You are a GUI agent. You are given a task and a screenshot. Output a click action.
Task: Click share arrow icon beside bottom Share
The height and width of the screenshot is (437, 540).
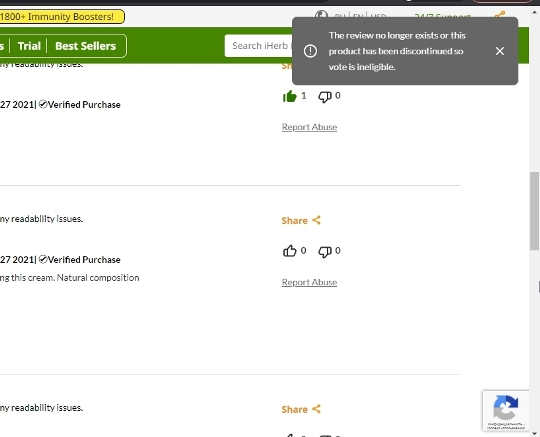coord(316,409)
